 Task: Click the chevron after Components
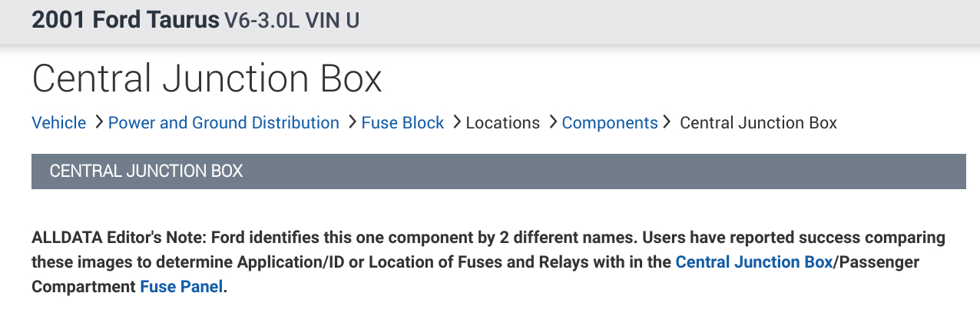(667, 122)
